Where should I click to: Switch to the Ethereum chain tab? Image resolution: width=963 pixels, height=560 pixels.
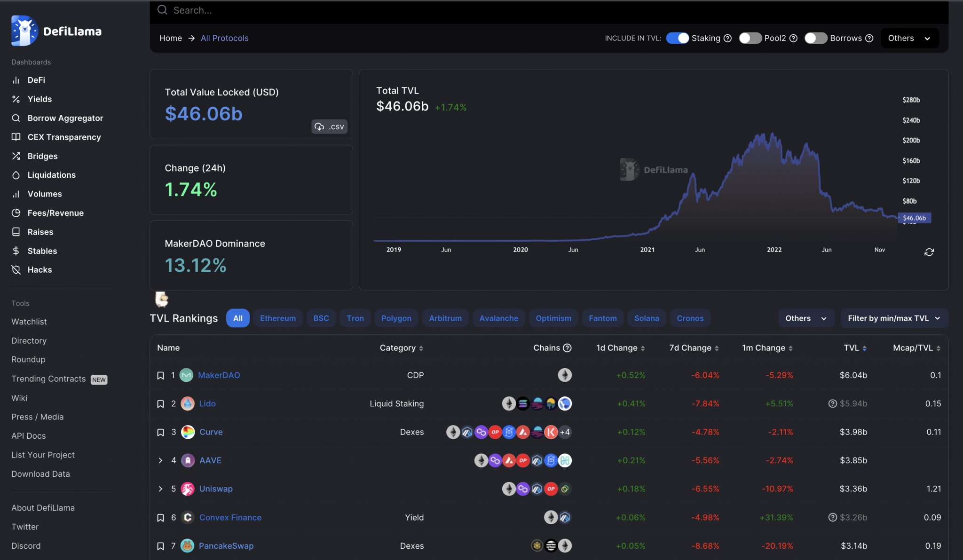[x=277, y=318]
